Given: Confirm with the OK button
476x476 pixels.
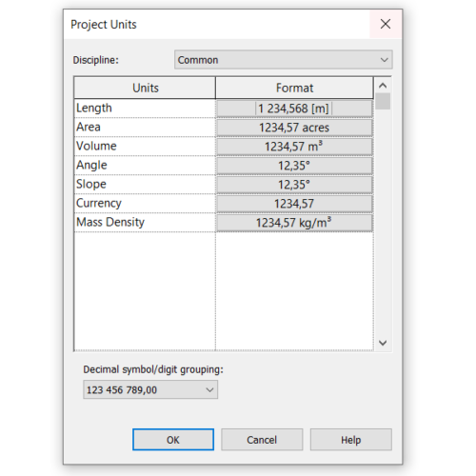Looking at the screenshot, I should [173, 440].
